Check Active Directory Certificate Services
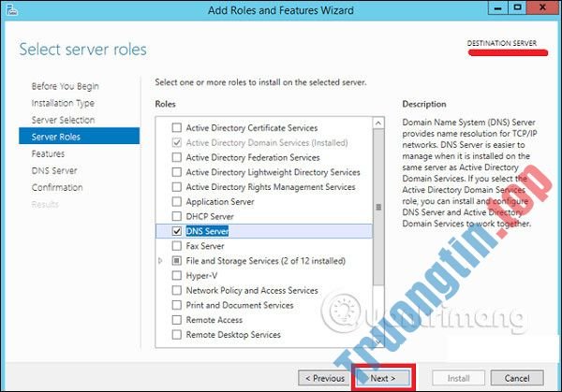 (x=177, y=128)
